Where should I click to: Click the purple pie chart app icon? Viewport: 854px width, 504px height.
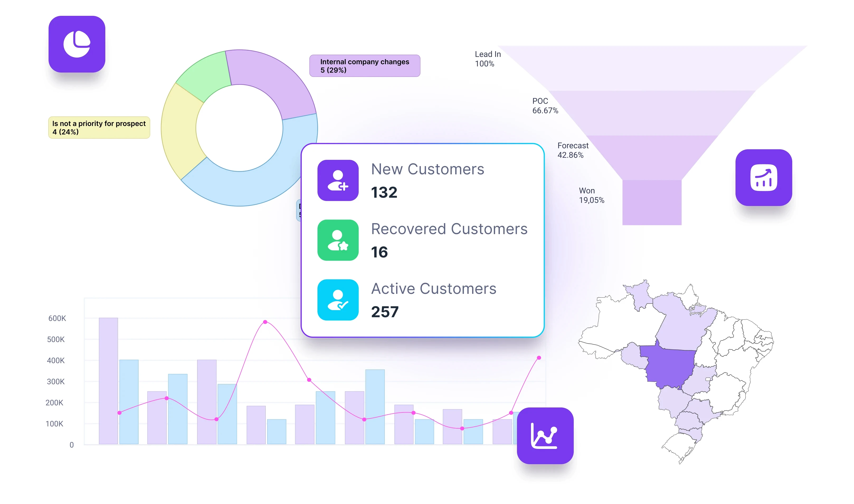tap(77, 44)
